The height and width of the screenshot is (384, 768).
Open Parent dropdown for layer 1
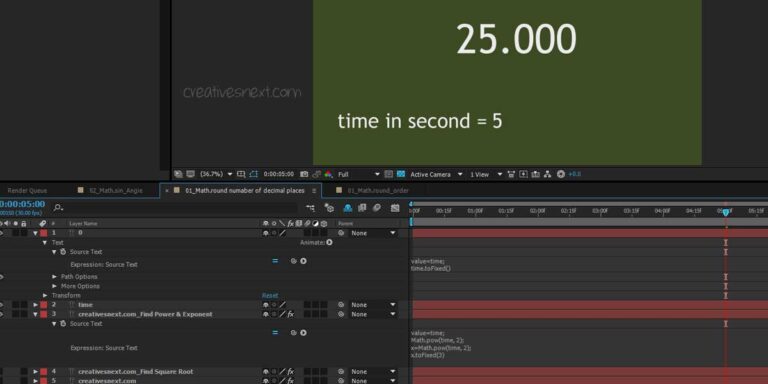coord(373,233)
